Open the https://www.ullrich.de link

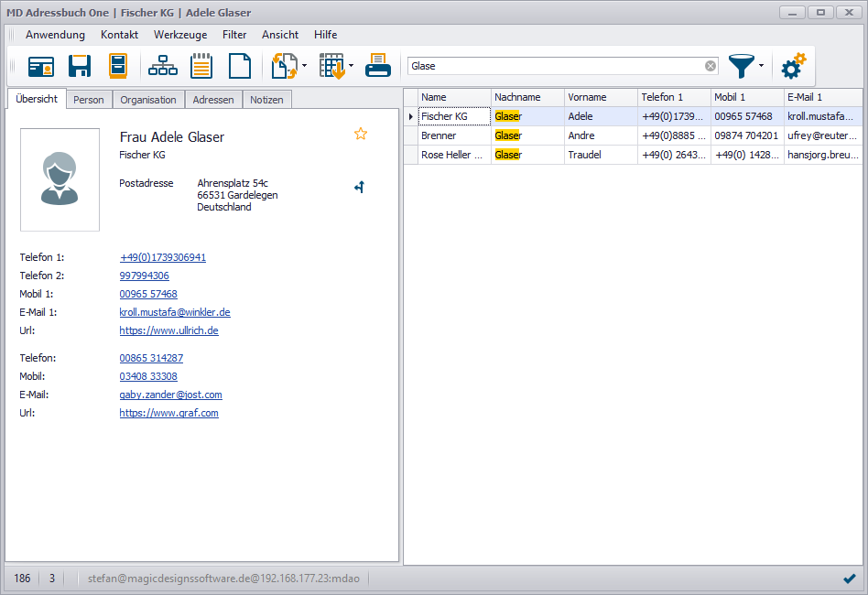[168, 330]
